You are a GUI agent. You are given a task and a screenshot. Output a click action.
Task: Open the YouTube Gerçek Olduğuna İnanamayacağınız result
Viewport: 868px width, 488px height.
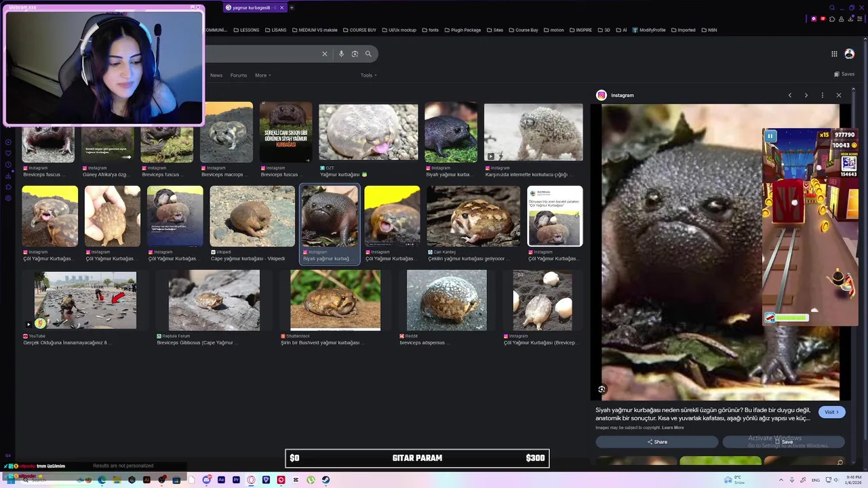click(85, 300)
